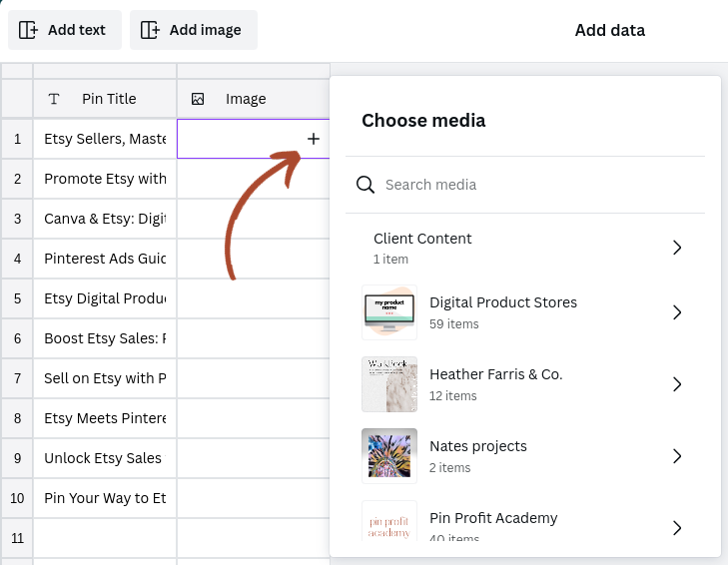Select row 5 header number
This screenshot has width=728, height=565.
point(17,298)
